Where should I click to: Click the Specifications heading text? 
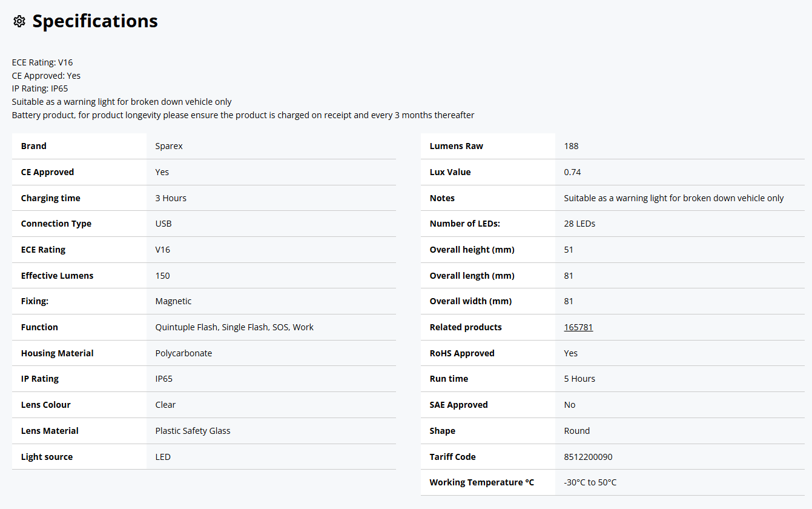pos(95,21)
